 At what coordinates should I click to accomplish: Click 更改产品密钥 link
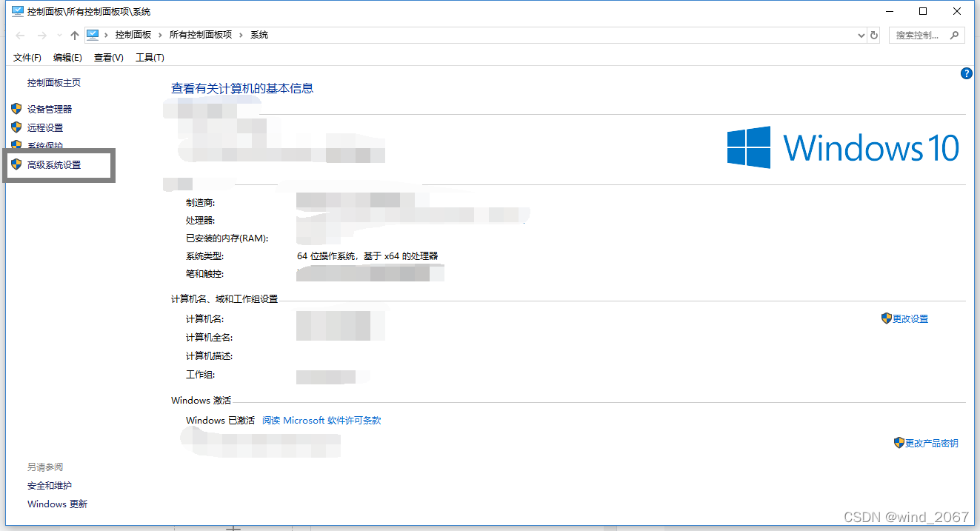click(x=932, y=443)
